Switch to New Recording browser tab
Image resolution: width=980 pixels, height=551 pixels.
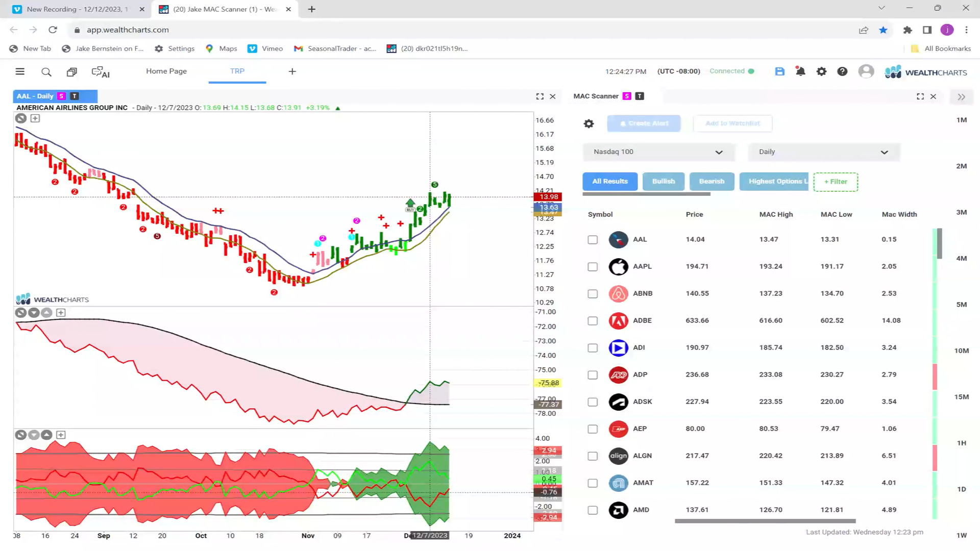pyautogui.click(x=77, y=9)
